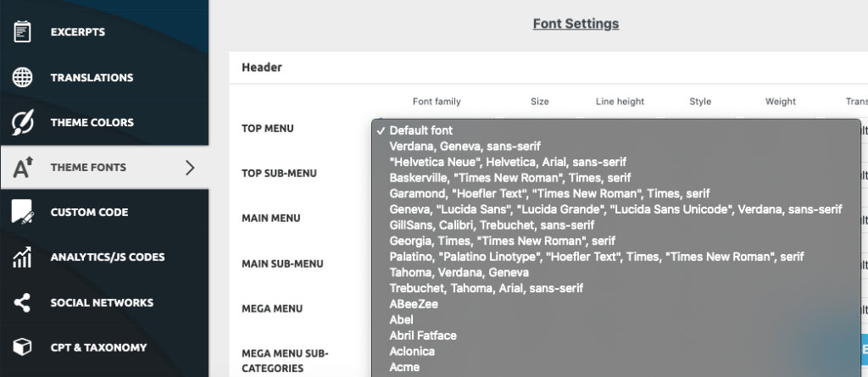Open Analytics/JS Codes section
868x377 pixels.
tap(104, 258)
